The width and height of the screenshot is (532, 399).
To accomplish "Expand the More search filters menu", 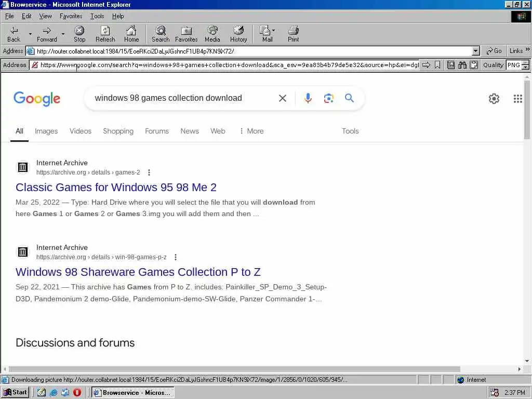I will tap(251, 131).
